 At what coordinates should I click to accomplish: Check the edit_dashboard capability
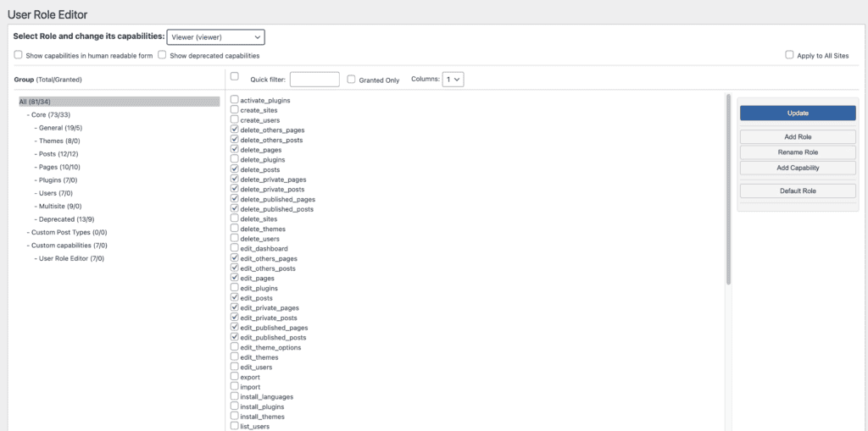[x=235, y=248]
